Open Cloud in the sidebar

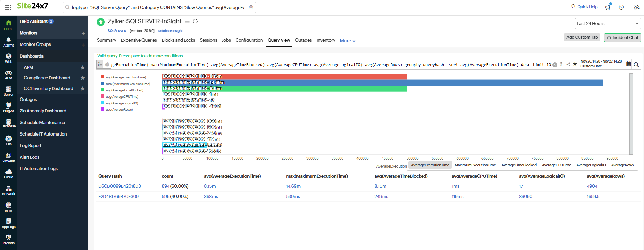tap(9, 174)
